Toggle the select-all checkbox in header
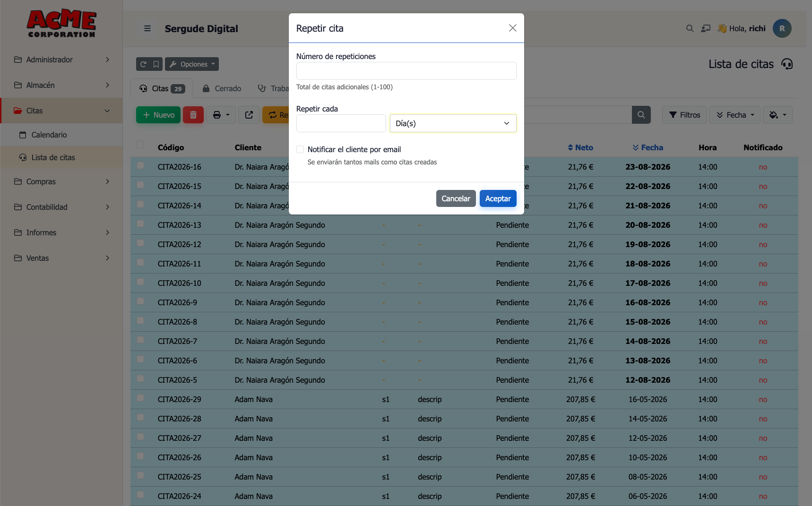Image resolution: width=812 pixels, height=506 pixels. [140, 145]
